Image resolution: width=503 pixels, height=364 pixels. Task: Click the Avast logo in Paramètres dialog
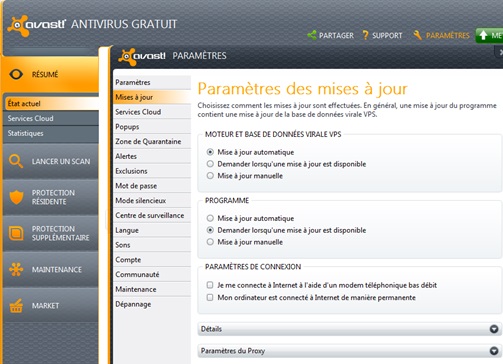coord(142,57)
